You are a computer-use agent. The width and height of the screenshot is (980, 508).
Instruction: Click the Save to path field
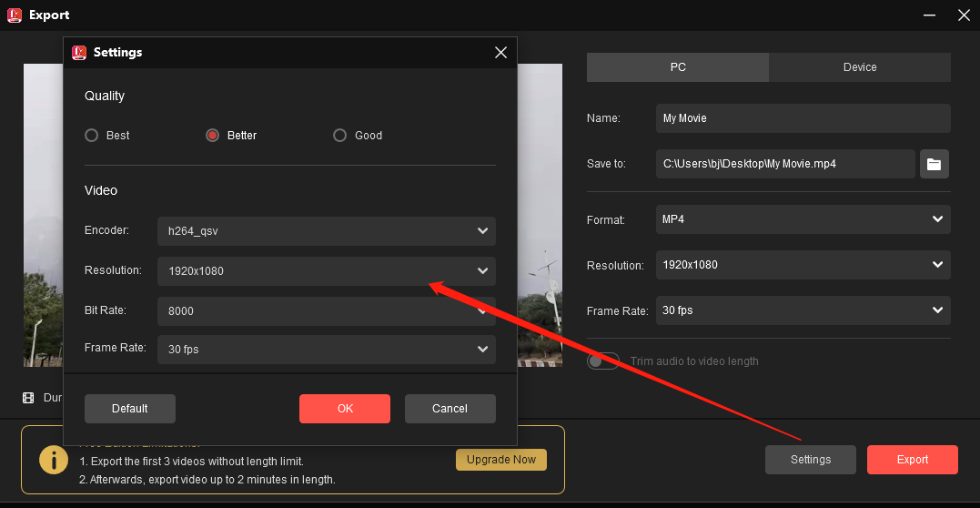tap(785, 164)
